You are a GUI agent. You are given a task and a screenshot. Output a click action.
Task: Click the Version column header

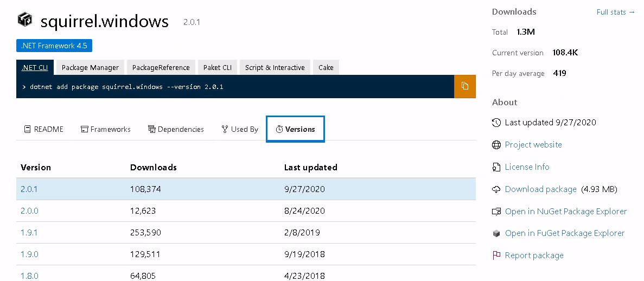tap(36, 168)
